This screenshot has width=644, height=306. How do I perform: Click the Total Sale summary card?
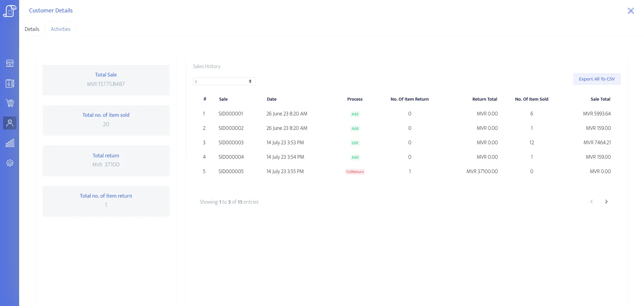pos(106,80)
